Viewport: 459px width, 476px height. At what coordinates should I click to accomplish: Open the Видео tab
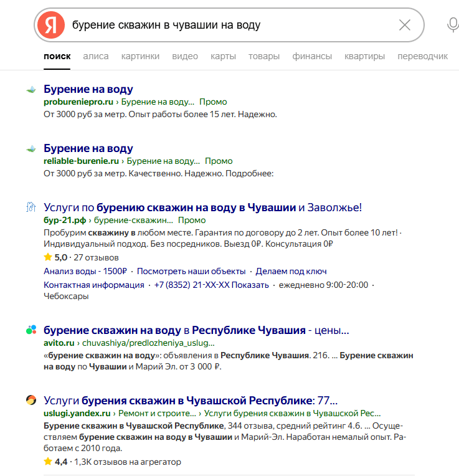[185, 56]
